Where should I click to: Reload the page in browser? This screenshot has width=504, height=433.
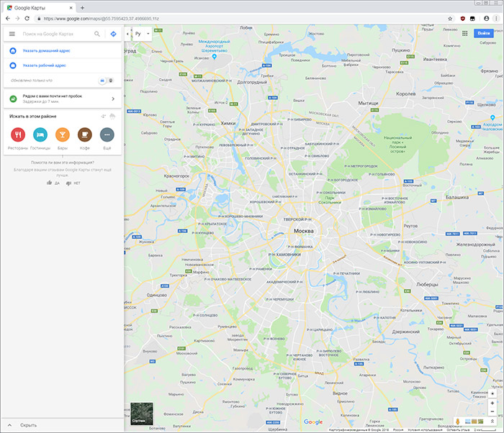[27, 18]
